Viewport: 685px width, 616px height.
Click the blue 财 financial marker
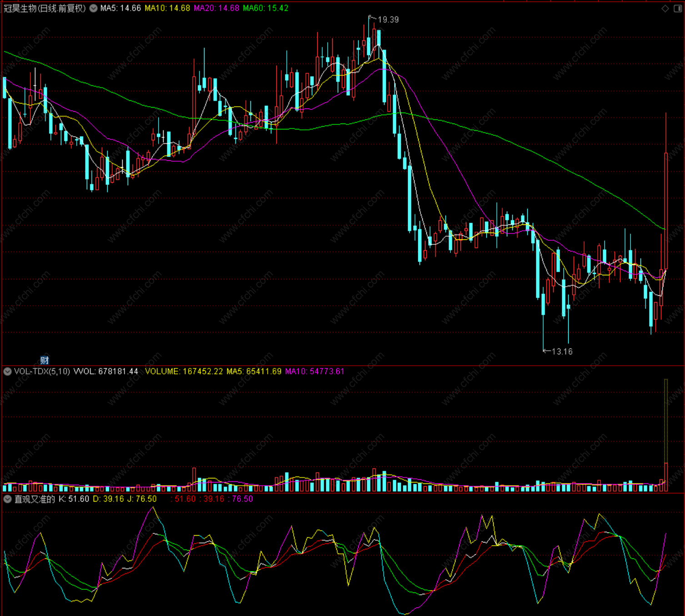45,360
